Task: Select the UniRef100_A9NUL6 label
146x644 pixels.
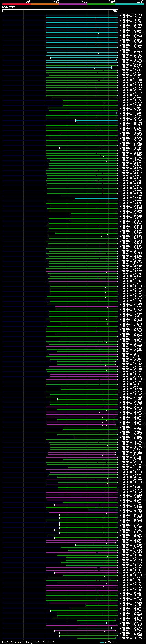Action: [x=131, y=70]
